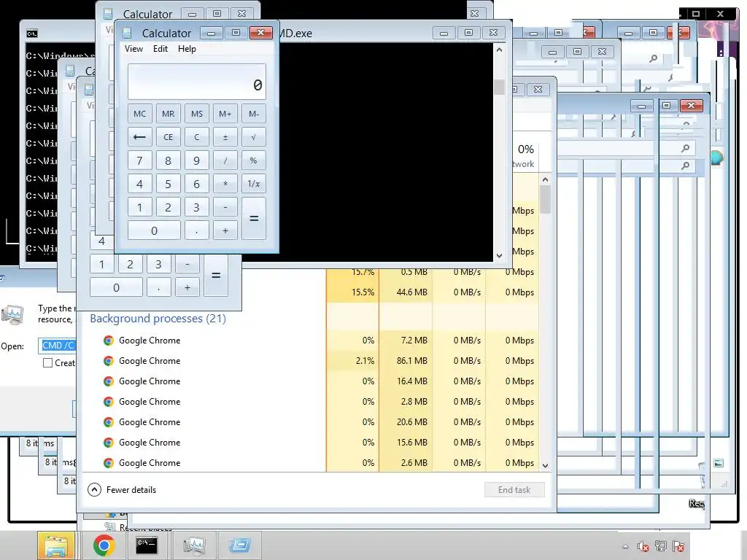Open Google Chrome from the taskbar
The image size is (747, 560).
[104, 545]
